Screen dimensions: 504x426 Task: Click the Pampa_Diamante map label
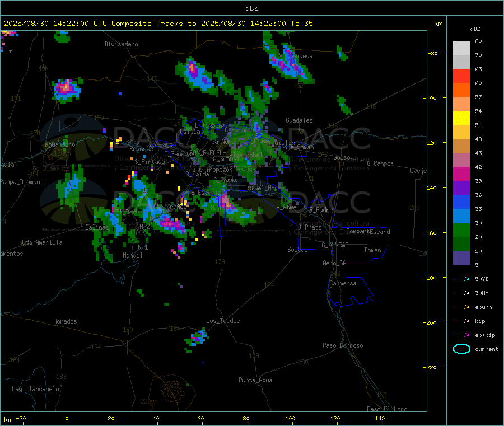24,182
